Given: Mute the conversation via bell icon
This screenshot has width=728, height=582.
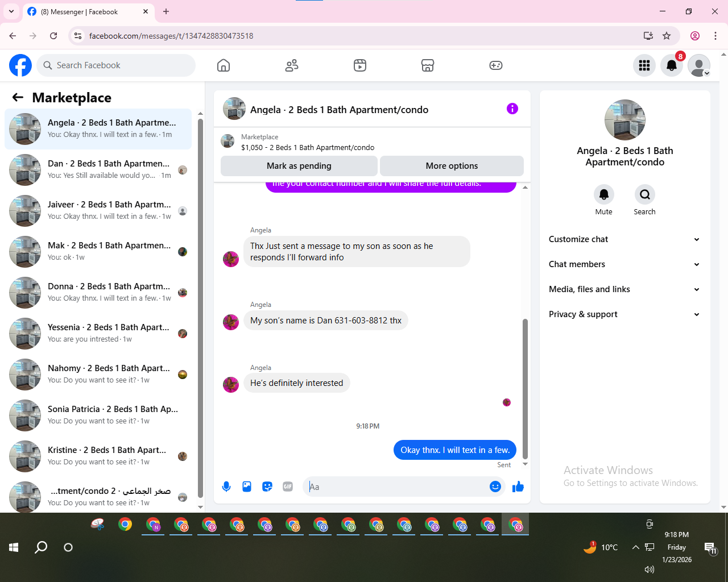Looking at the screenshot, I should click(x=604, y=194).
